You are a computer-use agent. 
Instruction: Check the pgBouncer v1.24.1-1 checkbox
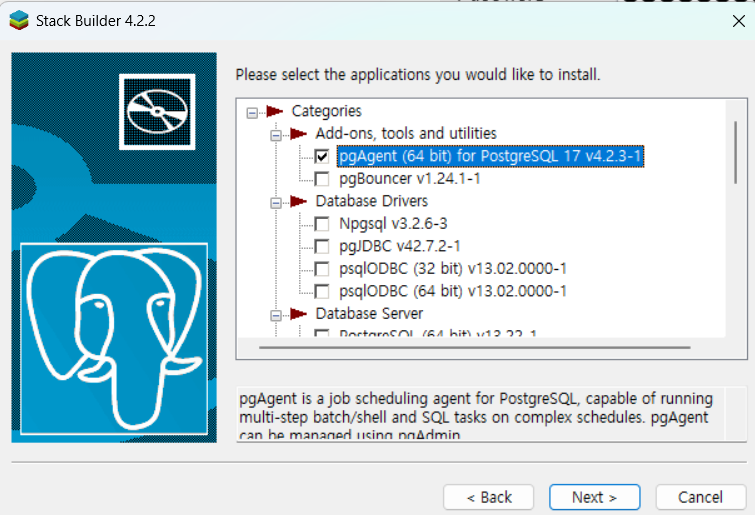click(322, 179)
